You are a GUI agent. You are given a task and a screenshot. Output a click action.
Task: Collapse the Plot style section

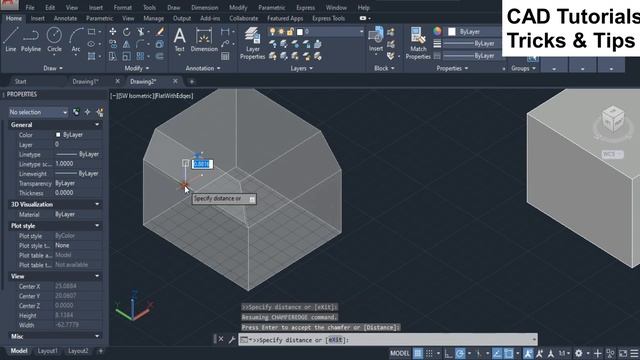pyautogui.click(x=97, y=225)
